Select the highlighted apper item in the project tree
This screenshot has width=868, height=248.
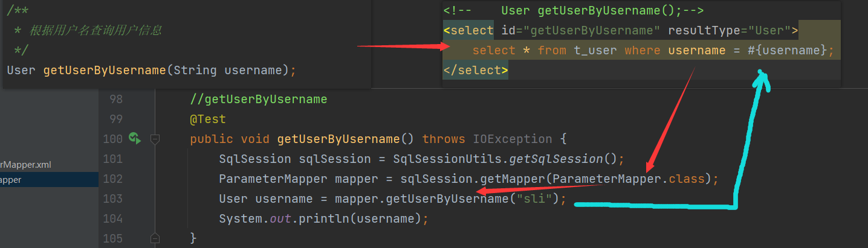point(11,179)
